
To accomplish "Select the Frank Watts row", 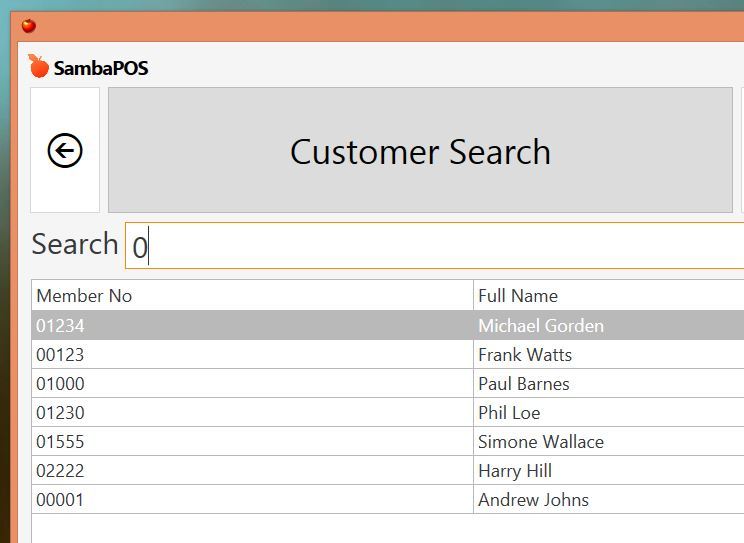I will point(388,355).
